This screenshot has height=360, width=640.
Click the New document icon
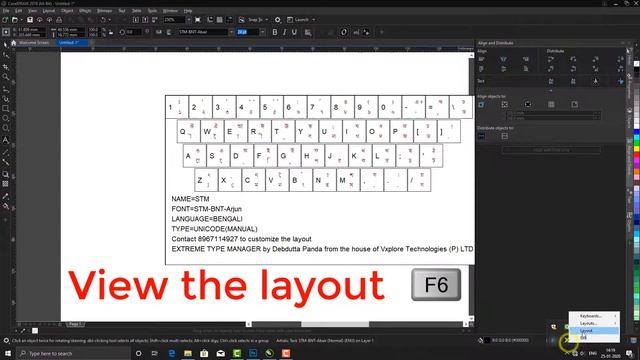[5, 20]
